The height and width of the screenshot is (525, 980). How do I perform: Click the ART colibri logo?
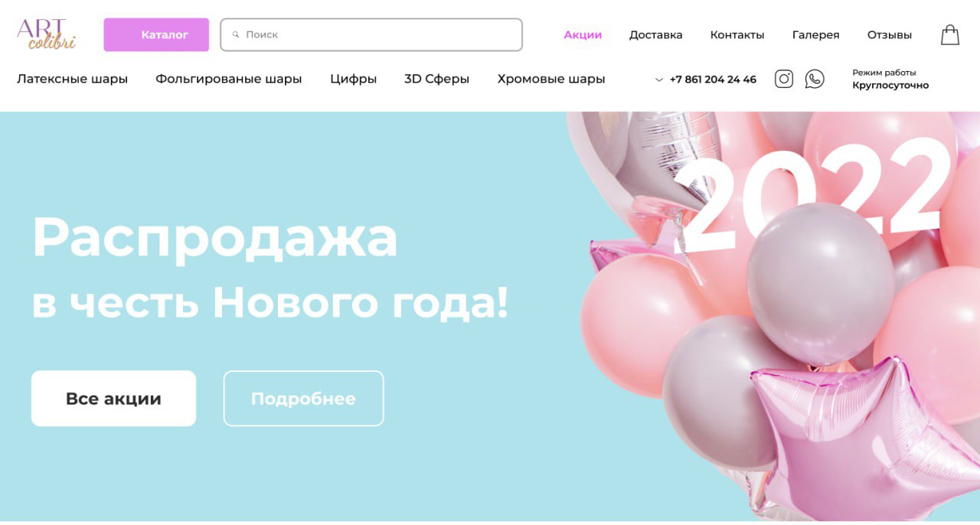[x=47, y=34]
